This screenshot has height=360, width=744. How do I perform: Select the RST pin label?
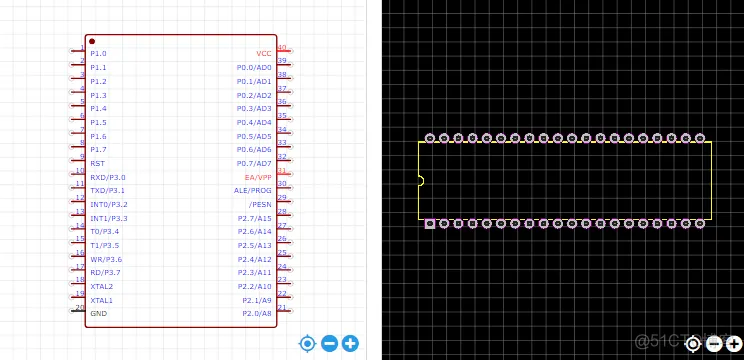[97, 164]
